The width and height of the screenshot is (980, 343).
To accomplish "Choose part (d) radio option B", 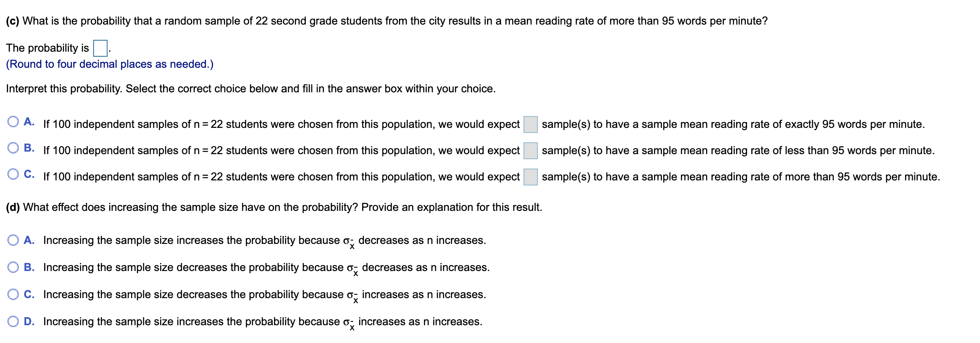I will [x=13, y=268].
